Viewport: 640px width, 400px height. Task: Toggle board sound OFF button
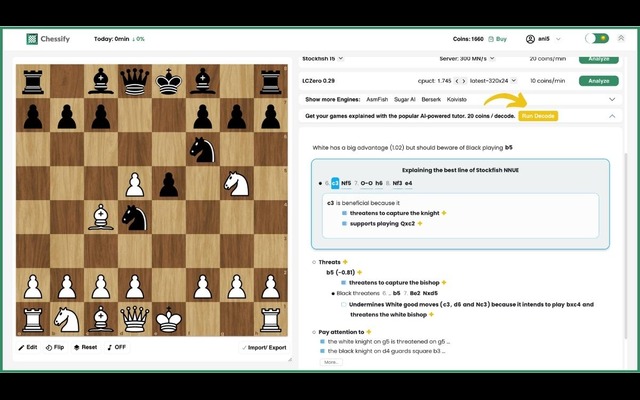click(x=116, y=347)
